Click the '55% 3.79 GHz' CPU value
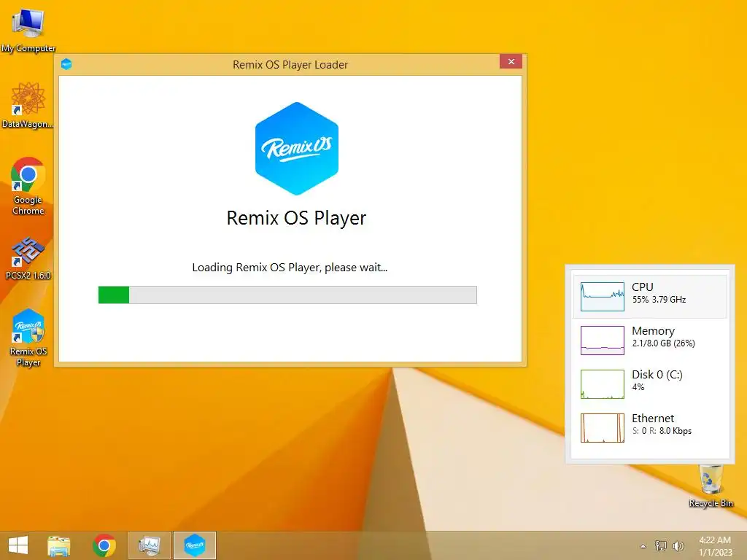This screenshot has width=747, height=560. point(659,300)
